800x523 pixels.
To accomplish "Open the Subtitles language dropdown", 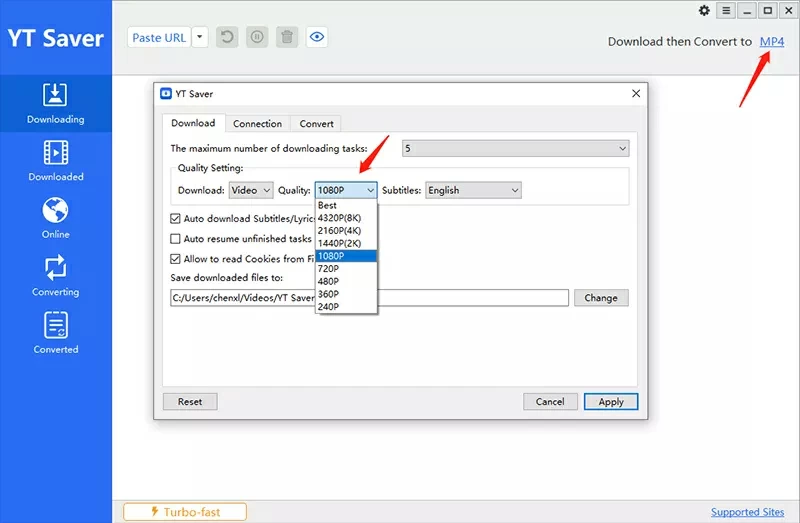I will click(473, 190).
